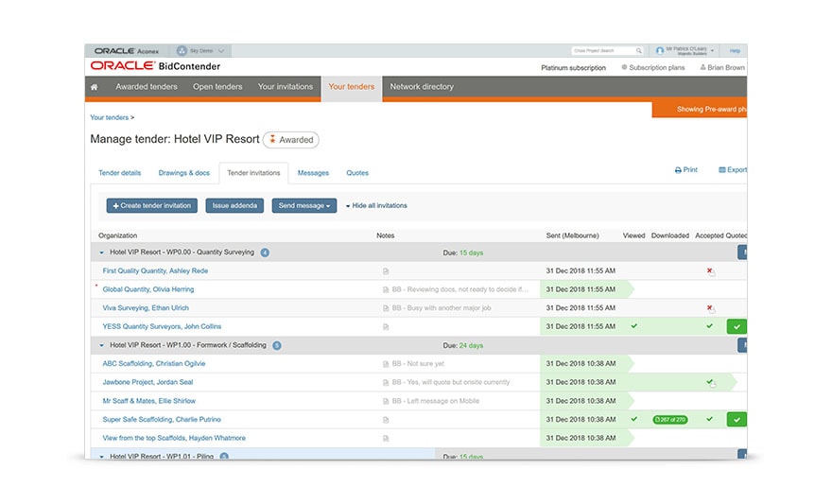The height and width of the screenshot is (504, 832).
Task: Switch to the Quotes tab
Action: 357,173
